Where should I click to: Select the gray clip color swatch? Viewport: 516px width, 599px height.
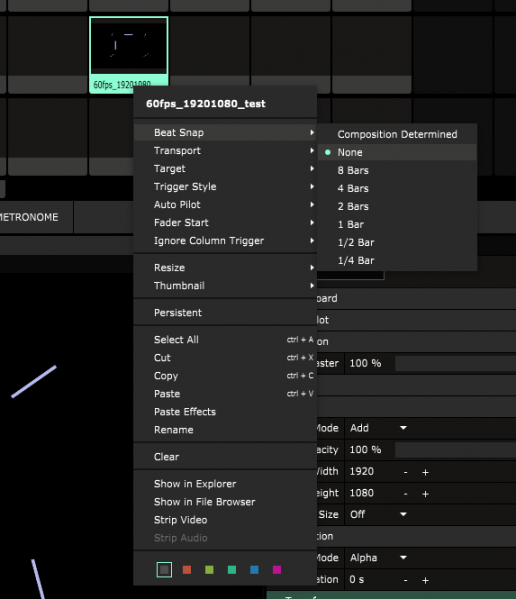click(164, 570)
